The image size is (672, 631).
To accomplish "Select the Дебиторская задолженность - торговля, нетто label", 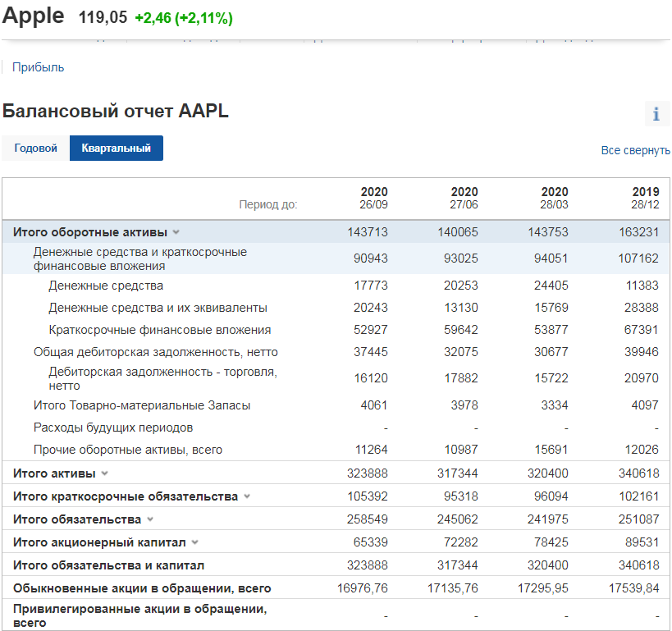I will (x=162, y=378).
